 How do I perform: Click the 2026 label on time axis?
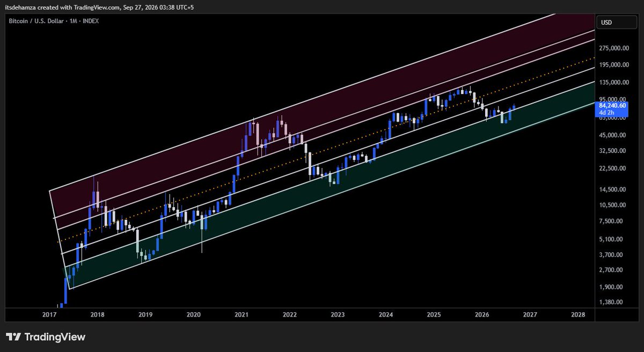click(482, 314)
